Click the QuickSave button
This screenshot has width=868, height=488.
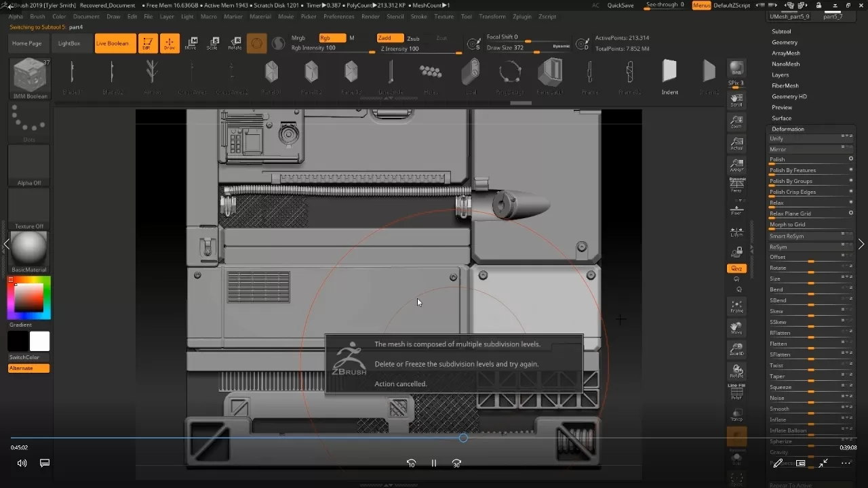tap(620, 5)
